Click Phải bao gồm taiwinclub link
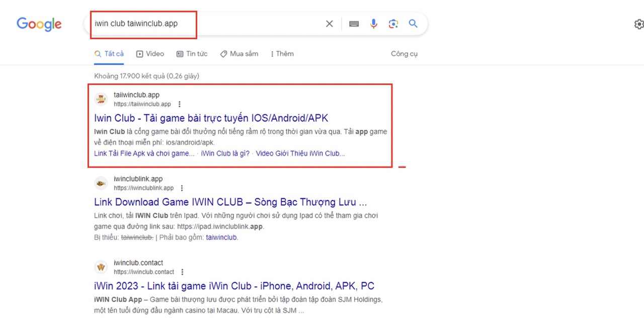This screenshot has height=330, width=644. click(222, 237)
